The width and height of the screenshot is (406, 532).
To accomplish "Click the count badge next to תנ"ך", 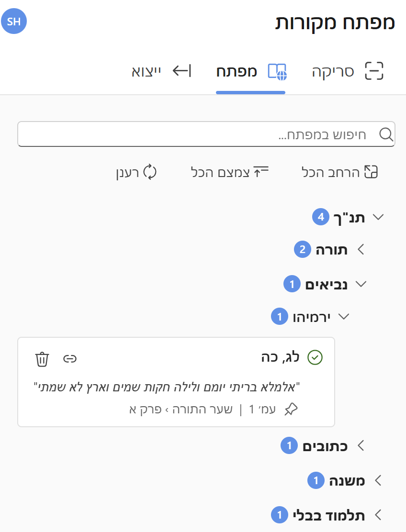I will (x=320, y=217).
